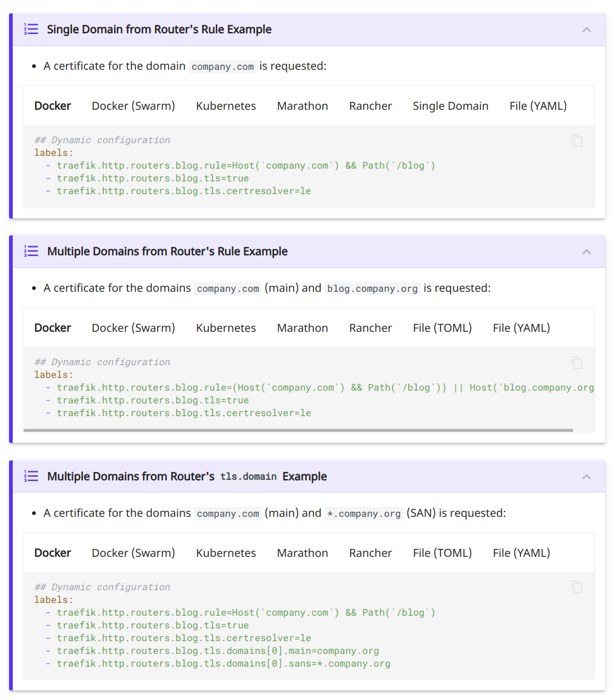This screenshot has width=615, height=700.
Task: Click the list icon on Multiple Domains Rule header
Action: [31, 251]
